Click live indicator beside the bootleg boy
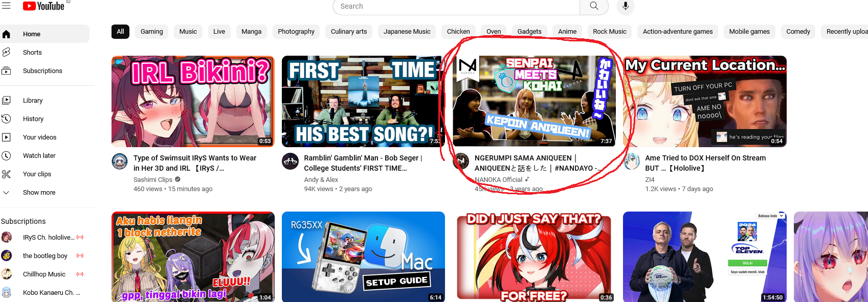Screen dimensions: 868x302 tap(80, 255)
